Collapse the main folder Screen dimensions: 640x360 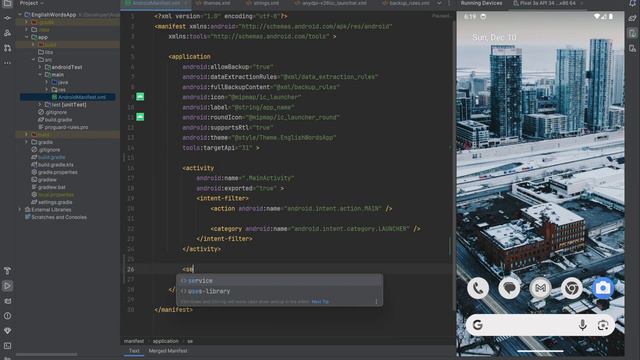tap(40, 75)
